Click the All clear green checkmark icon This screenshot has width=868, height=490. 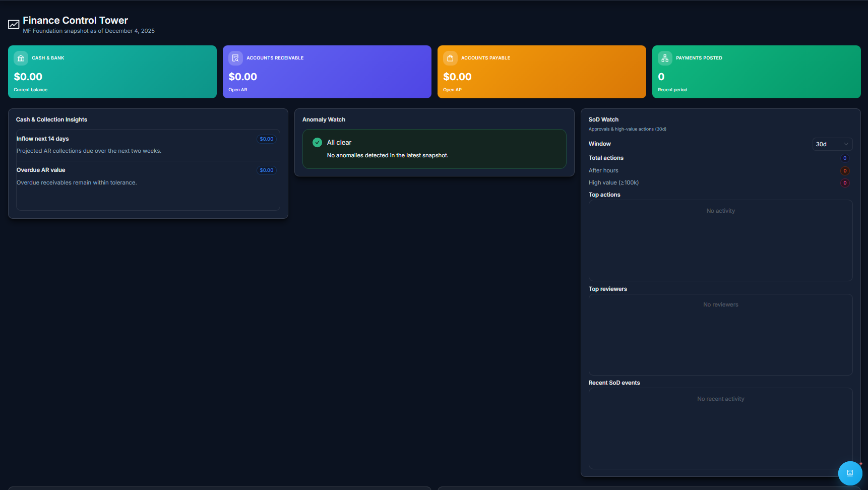pyautogui.click(x=317, y=142)
